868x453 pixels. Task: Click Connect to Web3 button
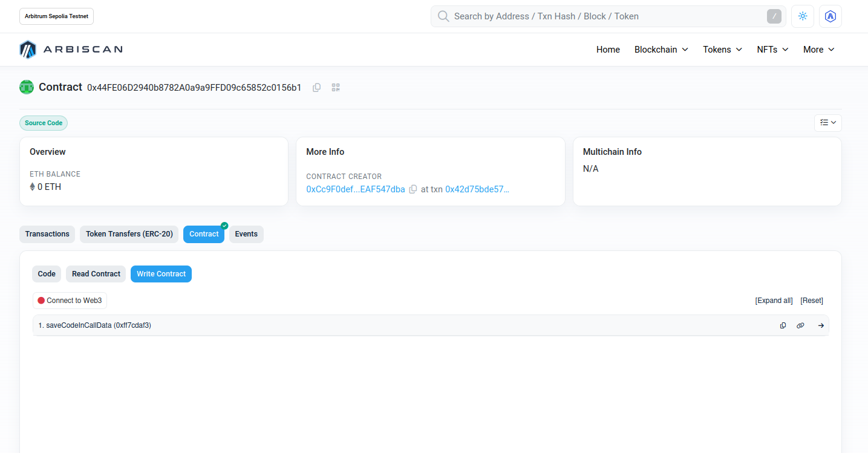pos(70,301)
